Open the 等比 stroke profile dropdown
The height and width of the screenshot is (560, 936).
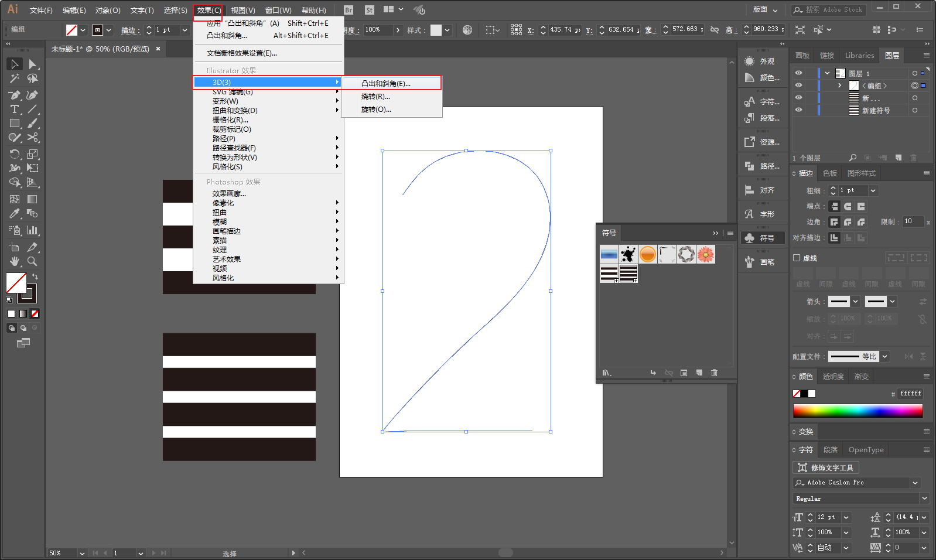coord(884,356)
